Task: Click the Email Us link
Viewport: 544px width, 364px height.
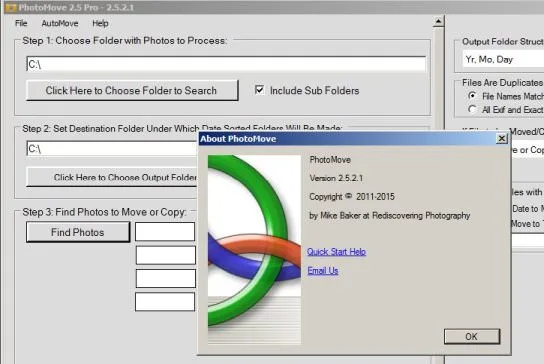Action: point(323,270)
